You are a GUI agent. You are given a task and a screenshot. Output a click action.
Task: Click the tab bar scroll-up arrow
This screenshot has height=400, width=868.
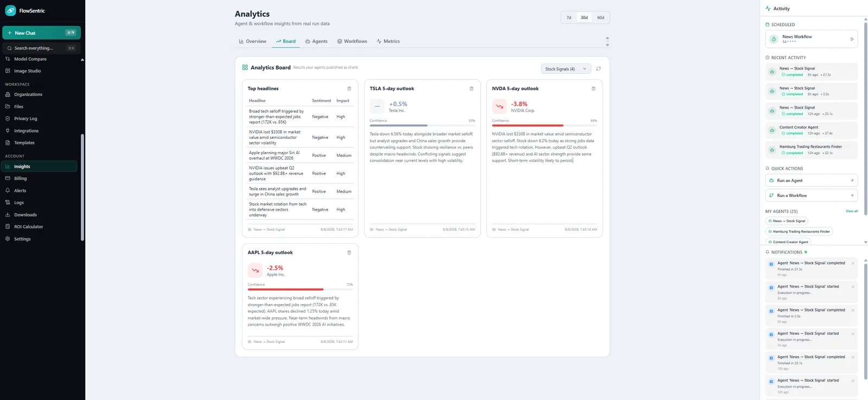click(x=607, y=38)
